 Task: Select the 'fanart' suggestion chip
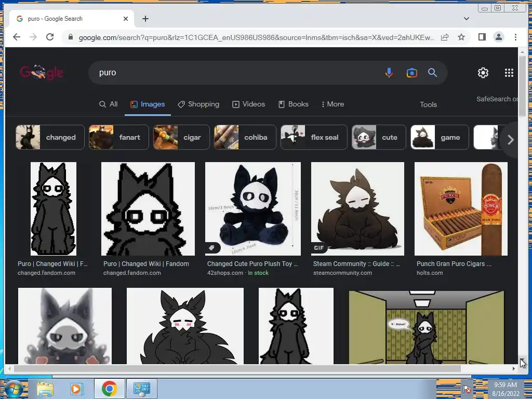tap(119, 137)
